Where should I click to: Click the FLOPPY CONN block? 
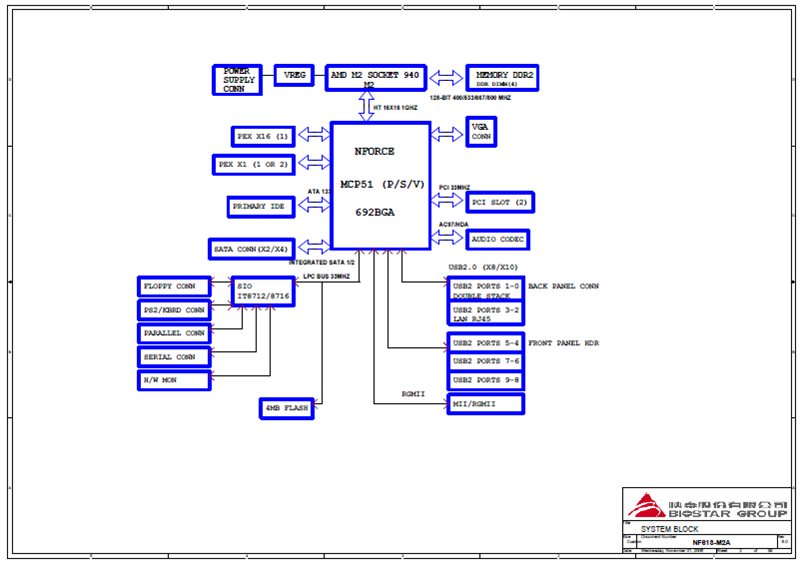point(174,287)
